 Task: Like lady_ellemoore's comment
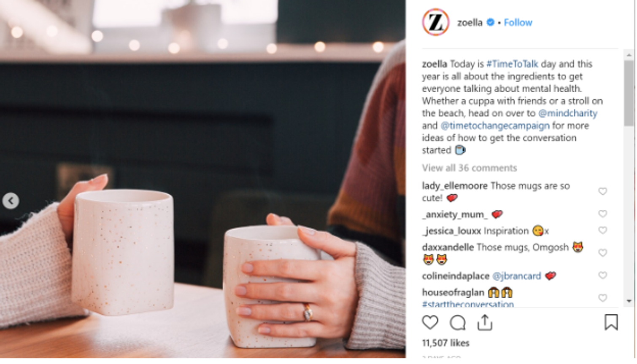[x=602, y=191]
